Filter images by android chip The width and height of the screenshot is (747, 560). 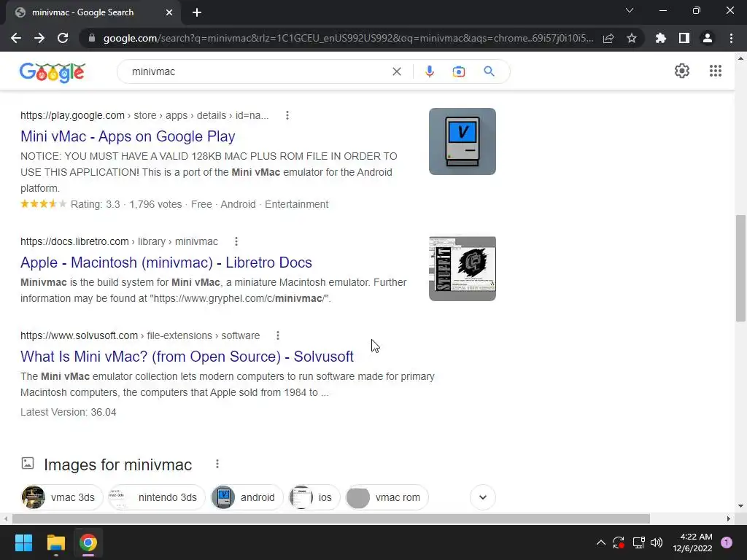click(247, 497)
